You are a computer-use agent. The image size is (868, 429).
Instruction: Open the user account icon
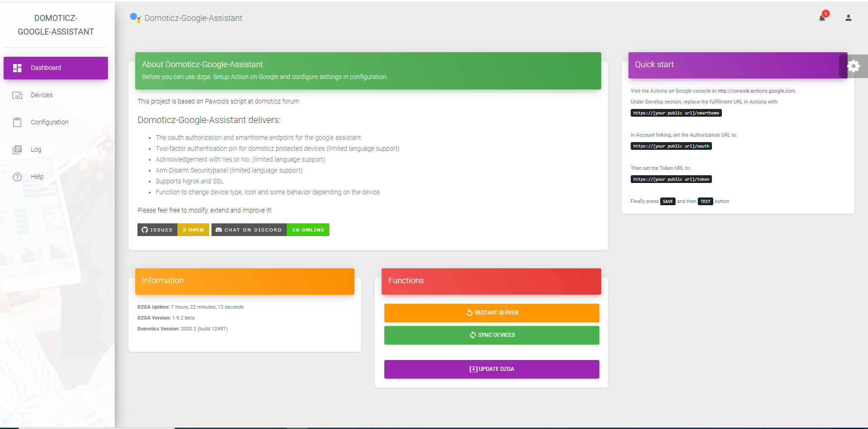[x=848, y=18]
